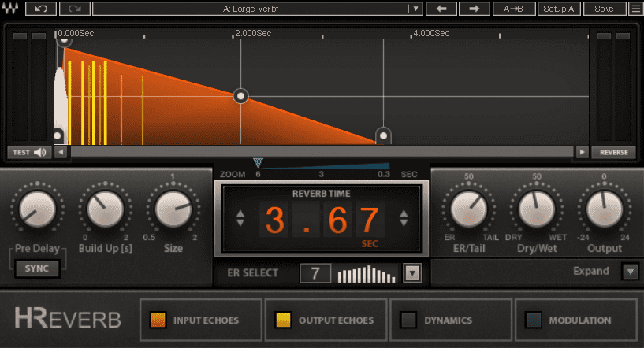Select the envelope midpoint handle
644x348 pixels.
(x=240, y=96)
